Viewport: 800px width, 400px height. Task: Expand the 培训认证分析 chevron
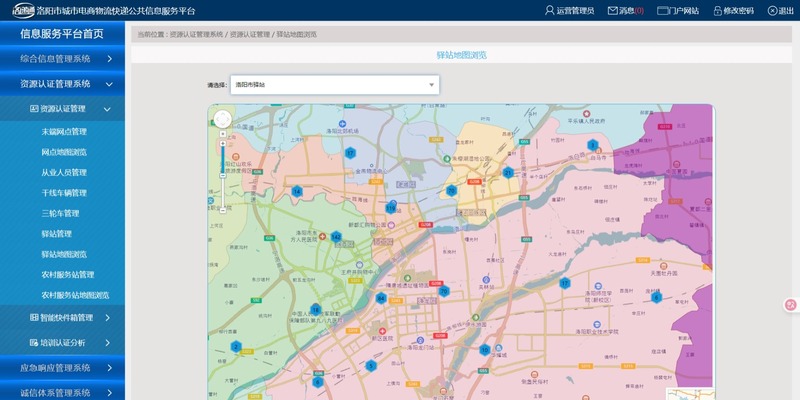108,343
